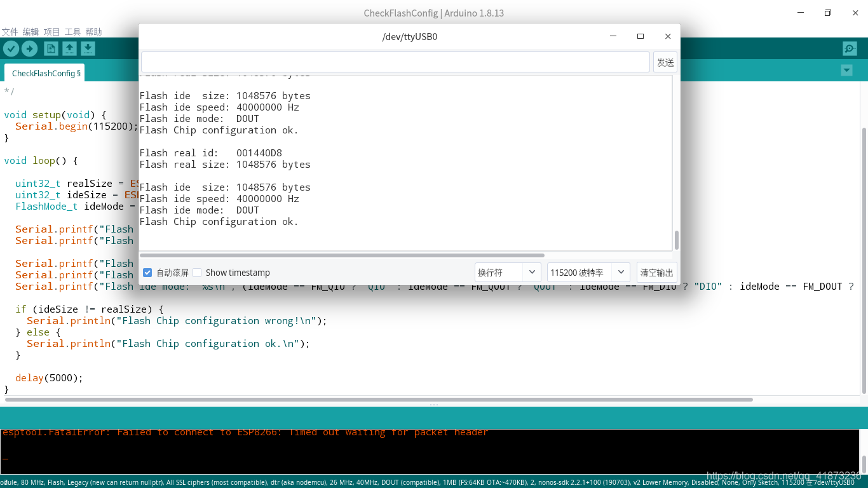This screenshot has height=488, width=868.
Task: Click the Verify sketch checkmark icon
Action: 11,48
